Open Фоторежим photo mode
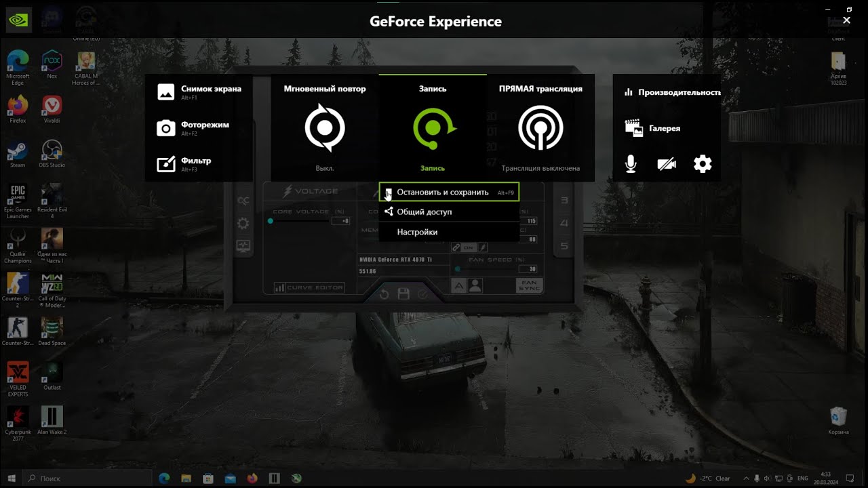This screenshot has height=488, width=868. coord(193,127)
